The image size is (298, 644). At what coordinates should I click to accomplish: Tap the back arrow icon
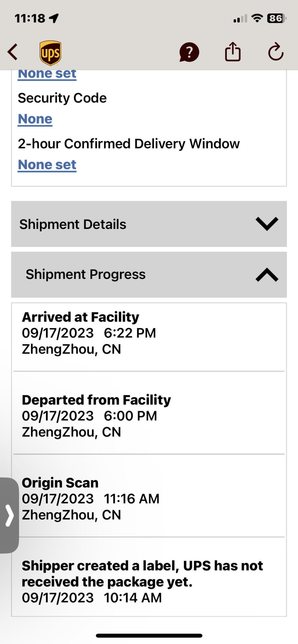tap(13, 52)
